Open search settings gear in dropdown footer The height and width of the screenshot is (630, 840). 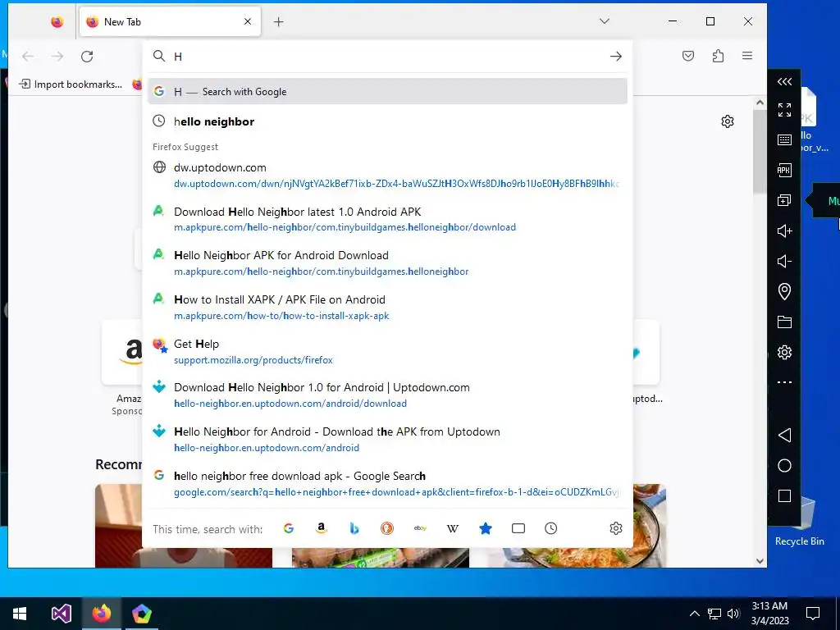tap(616, 529)
